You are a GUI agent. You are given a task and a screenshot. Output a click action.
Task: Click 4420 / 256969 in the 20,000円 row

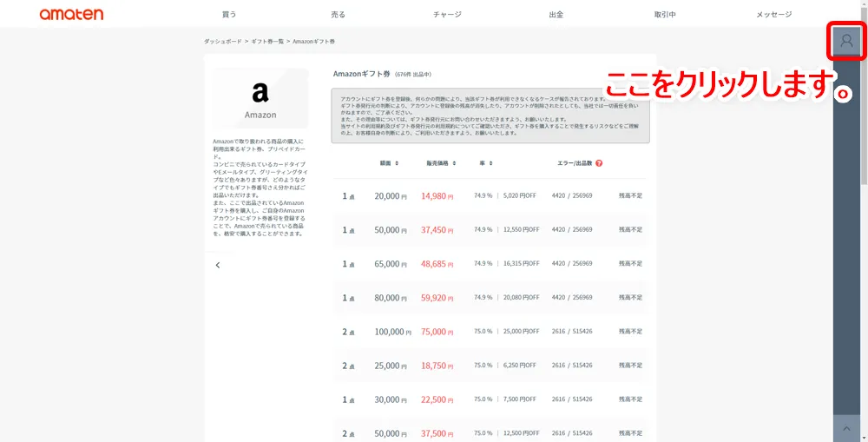click(x=572, y=196)
